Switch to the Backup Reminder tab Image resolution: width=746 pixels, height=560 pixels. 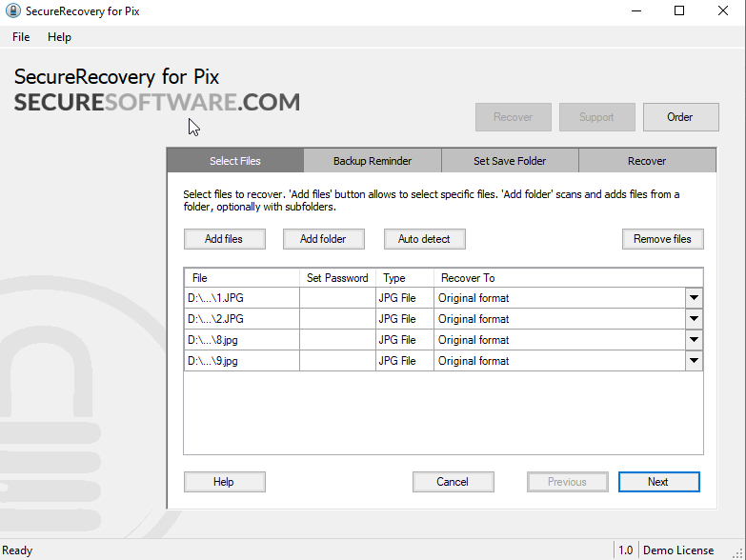[x=373, y=161]
